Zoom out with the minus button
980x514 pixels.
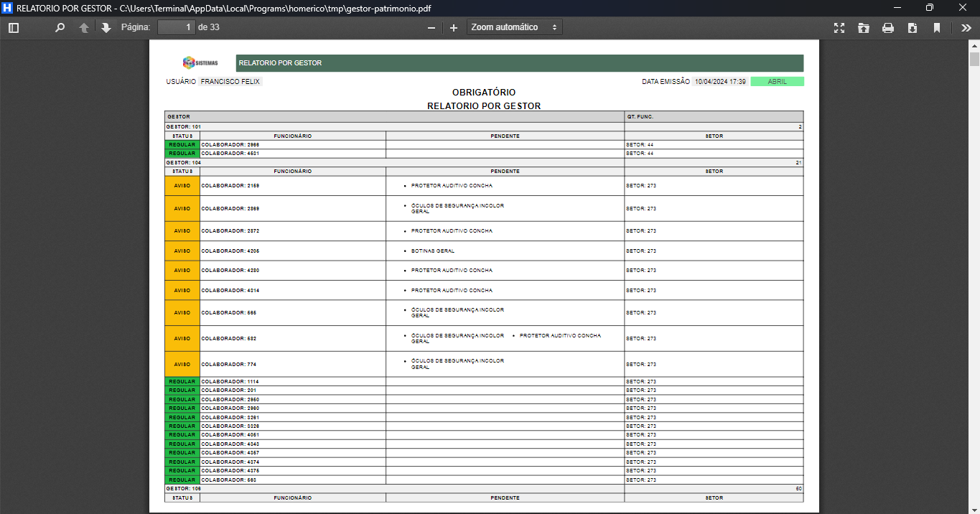coord(431,28)
